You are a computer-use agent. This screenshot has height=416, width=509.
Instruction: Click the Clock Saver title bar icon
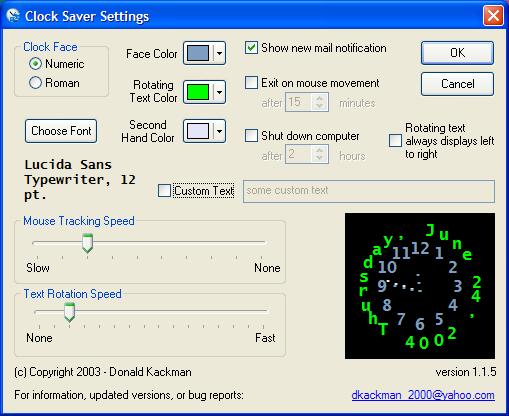[13, 15]
